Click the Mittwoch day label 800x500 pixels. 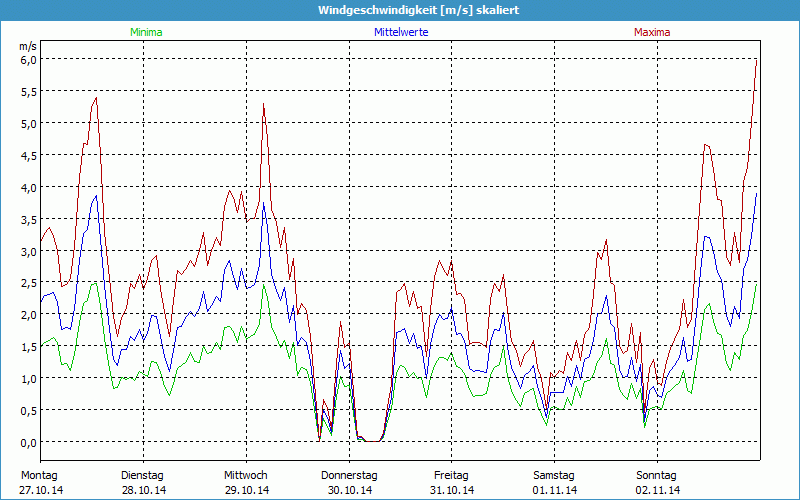[x=245, y=475]
